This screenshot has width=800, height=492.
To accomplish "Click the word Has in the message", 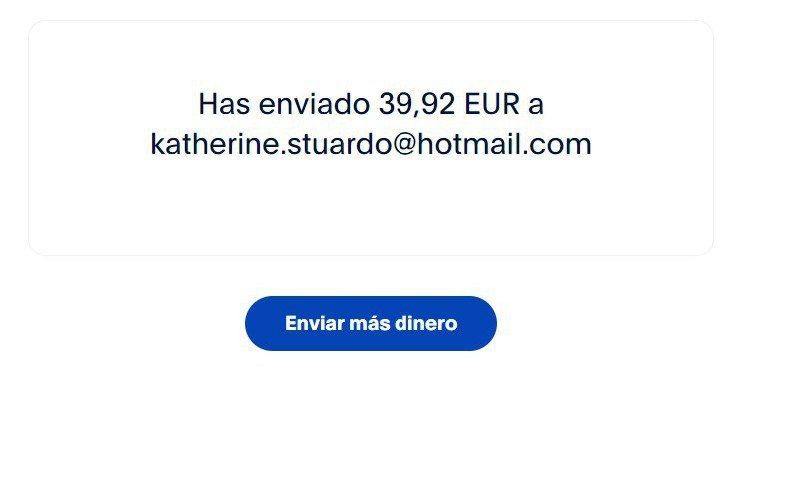I will click(x=224, y=104).
